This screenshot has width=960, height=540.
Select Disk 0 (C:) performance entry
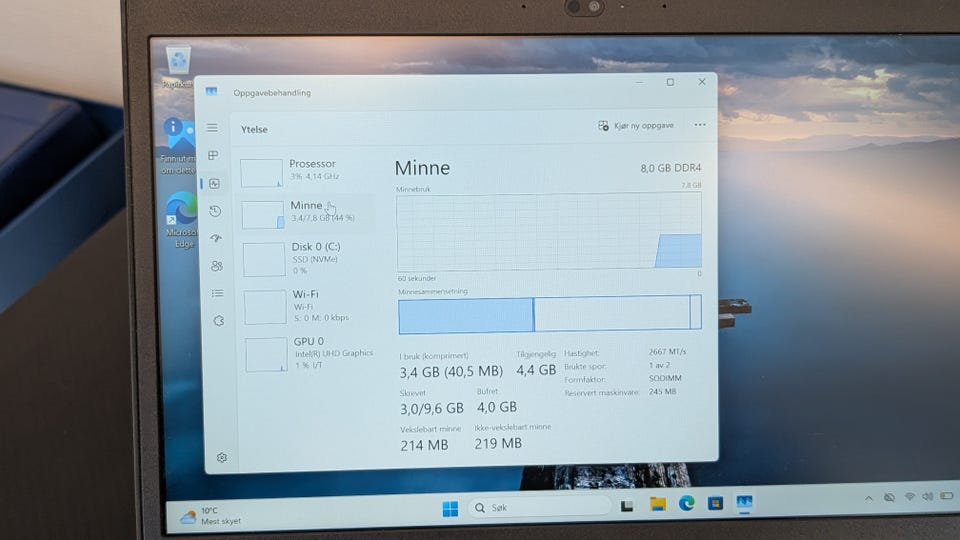(x=307, y=259)
